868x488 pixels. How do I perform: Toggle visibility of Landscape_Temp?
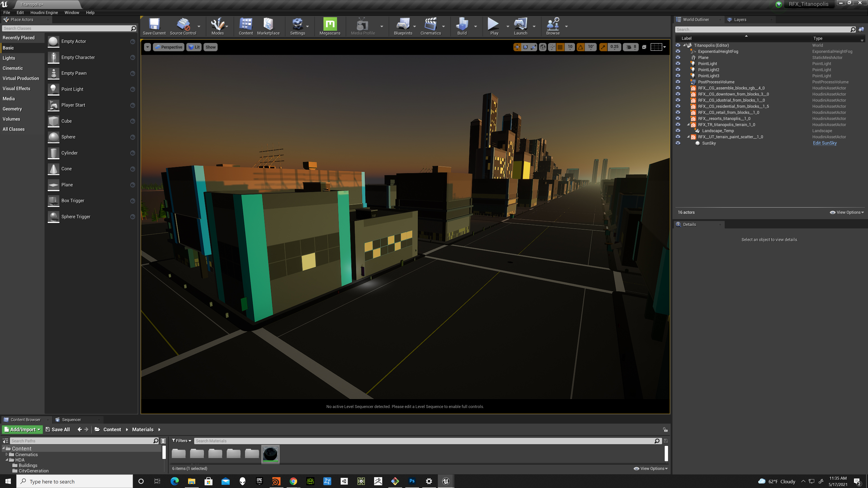pos(678,131)
